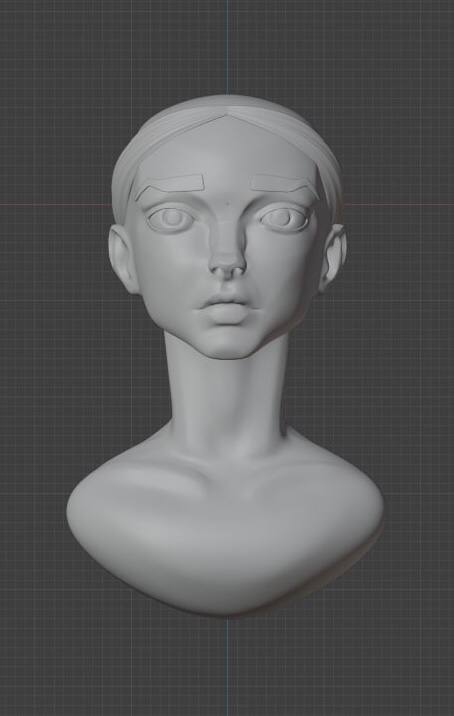Click the nose tip of the sculpted head
This screenshot has height=716, width=454.
click(x=227, y=265)
